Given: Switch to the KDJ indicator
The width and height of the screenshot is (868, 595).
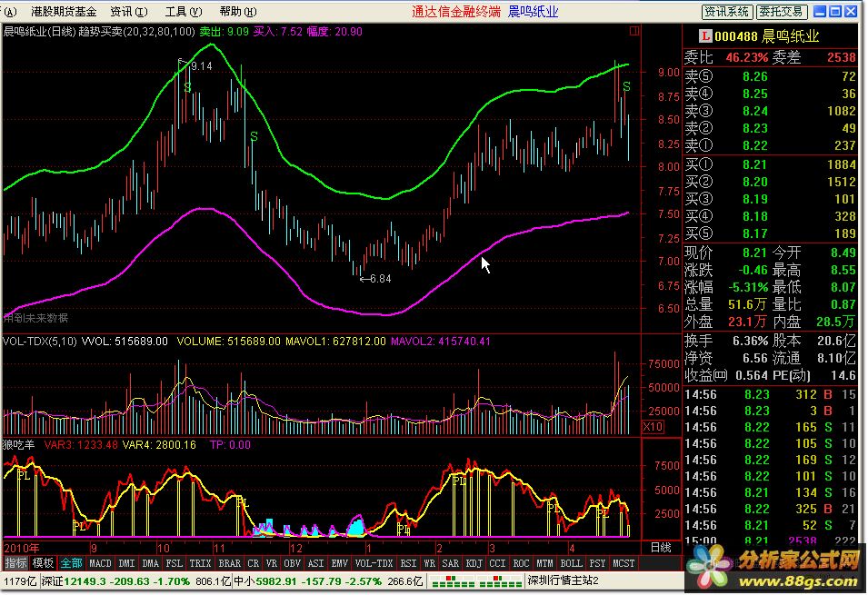Looking at the screenshot, I should click(474, 563).
